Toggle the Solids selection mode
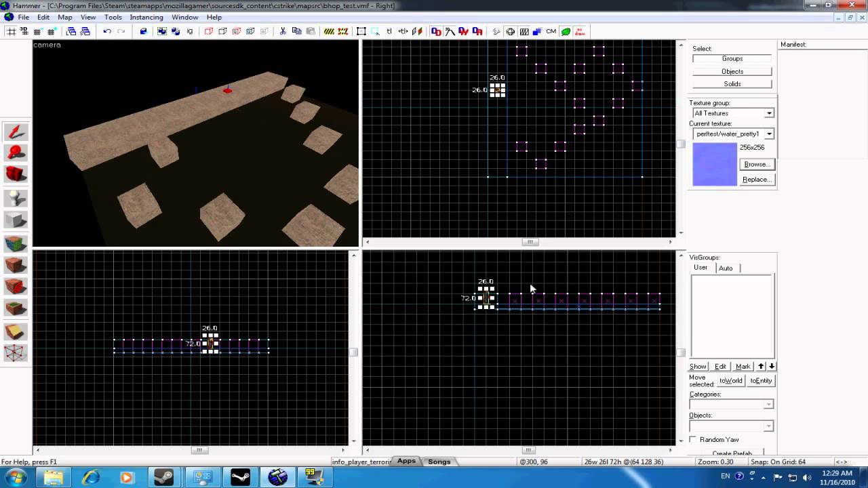868x488 pixels. pyautogui.click(x=732, y=84)
